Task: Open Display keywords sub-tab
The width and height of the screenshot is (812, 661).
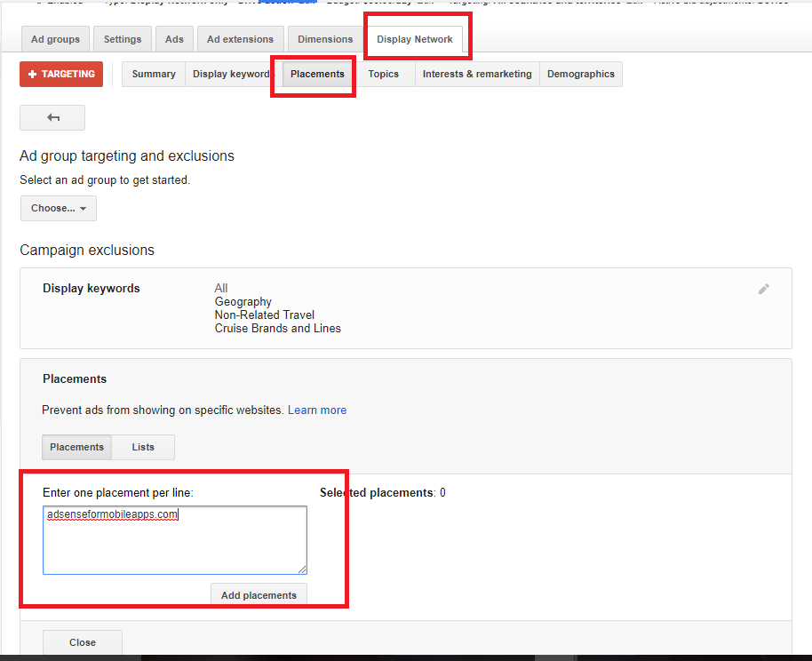Action: click(x=231, y=74)
